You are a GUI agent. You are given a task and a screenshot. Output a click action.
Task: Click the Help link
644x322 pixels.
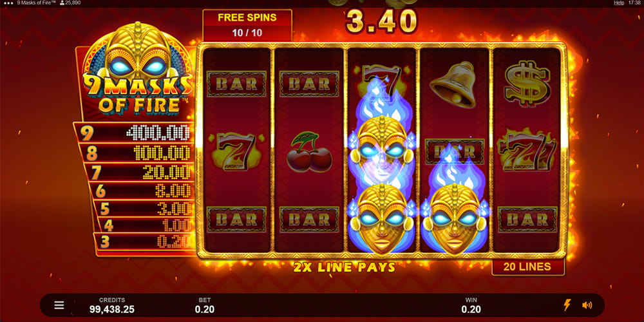[619, 3]
